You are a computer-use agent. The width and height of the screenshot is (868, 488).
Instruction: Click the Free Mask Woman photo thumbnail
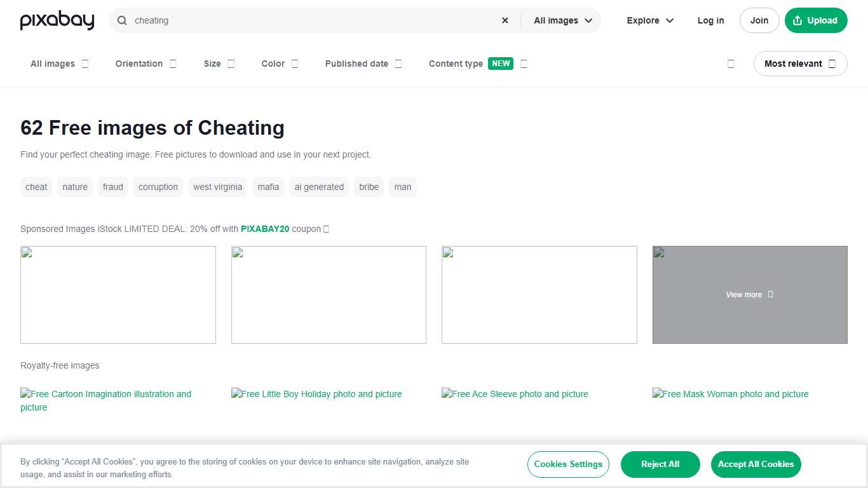point(730,394)
